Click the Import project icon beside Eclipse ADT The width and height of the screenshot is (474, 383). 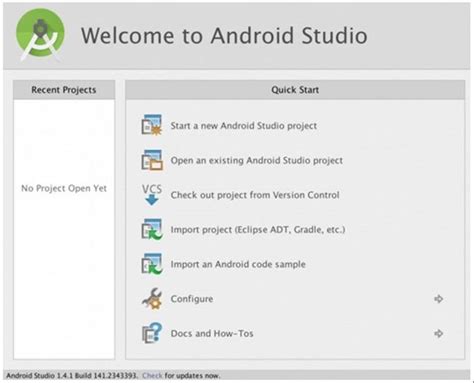(152, 229)
